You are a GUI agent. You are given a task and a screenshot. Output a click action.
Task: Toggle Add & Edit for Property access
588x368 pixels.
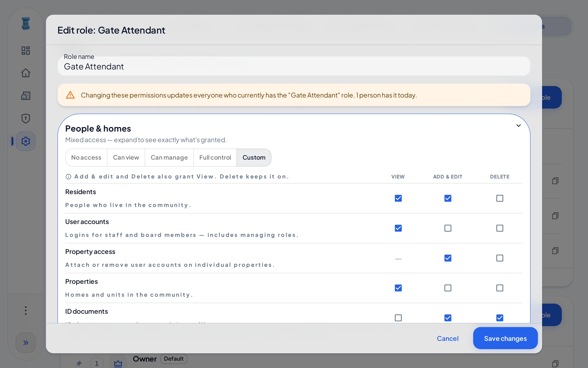448,258
